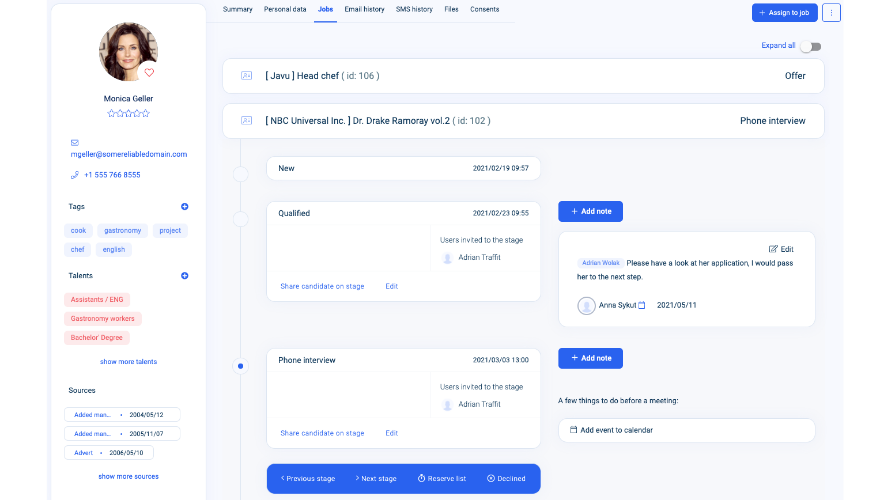This screenshot has width=890, height=500.
Task: Click Adrian Traffit avatar in Phone interview stage
Action: click(447, 405)
